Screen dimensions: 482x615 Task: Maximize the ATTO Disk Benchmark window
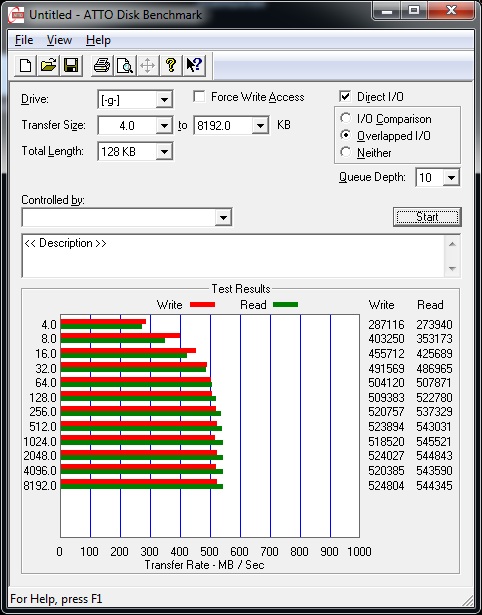[x=413, y=11]
